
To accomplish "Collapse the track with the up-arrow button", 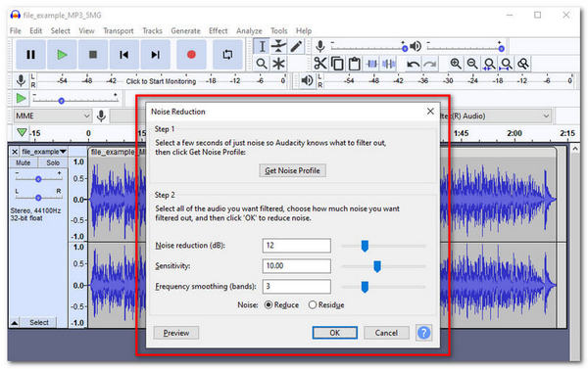I will pyautogui.click(x=15, y=323).
